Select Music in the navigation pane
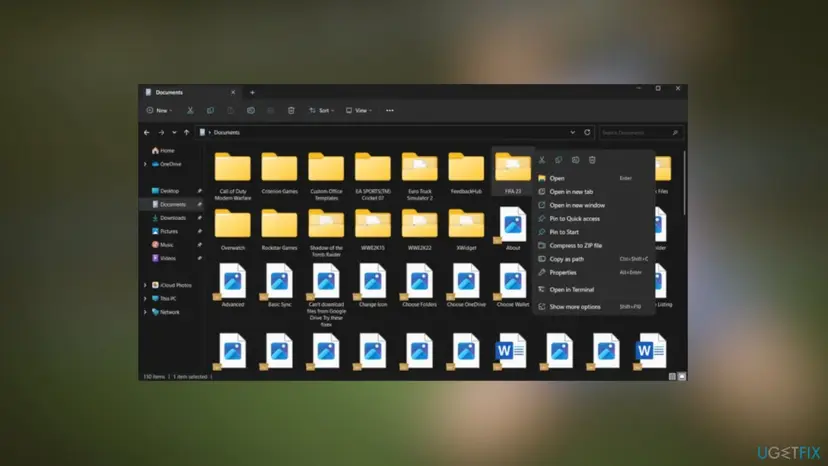The height and width of the screenshot is (466, 828). click(163, 245)
